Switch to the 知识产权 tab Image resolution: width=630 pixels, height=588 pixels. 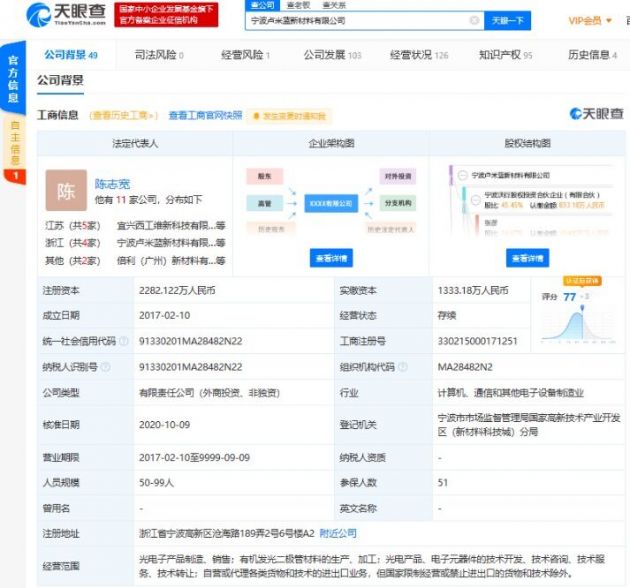point(505,55)
